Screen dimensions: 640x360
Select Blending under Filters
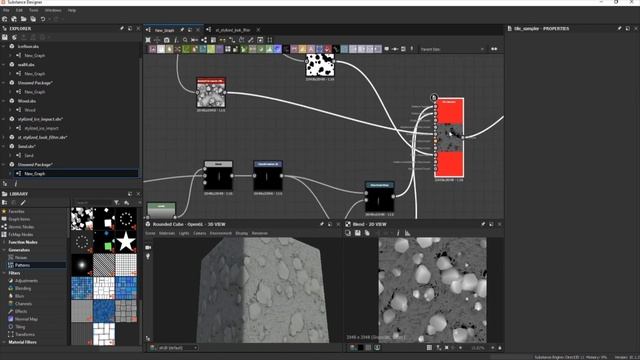tap(23, 289)
